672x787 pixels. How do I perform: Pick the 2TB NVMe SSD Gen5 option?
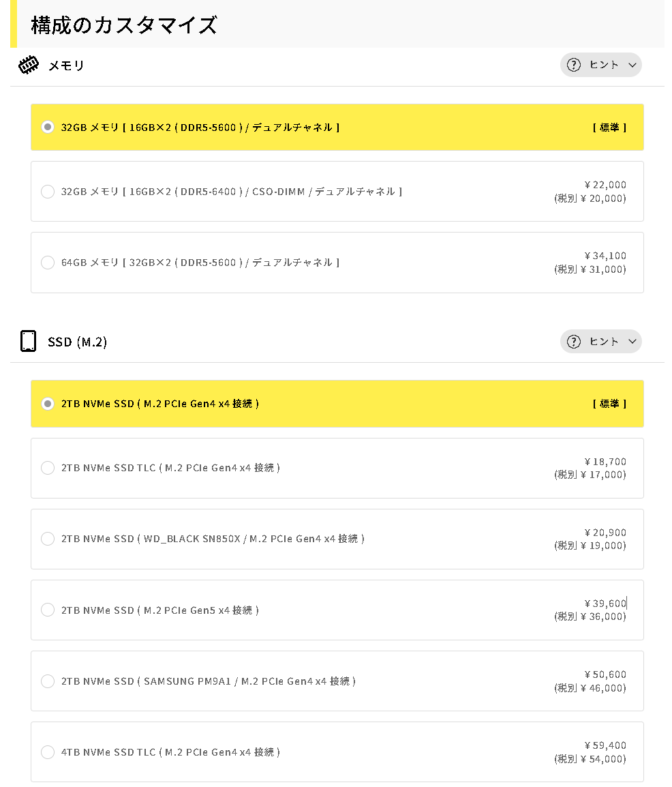[48, 610]
